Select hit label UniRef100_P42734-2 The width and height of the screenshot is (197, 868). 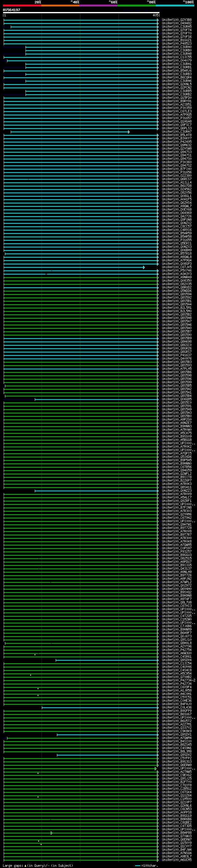click(x=179, y=680)
